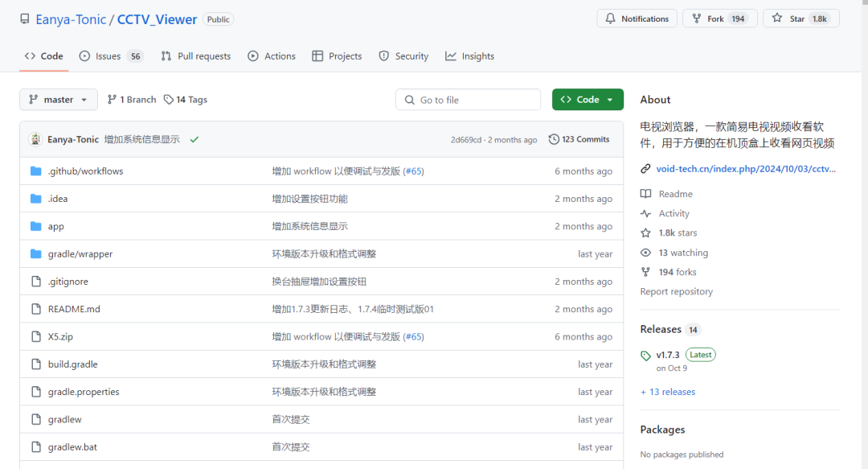The image size is (868, 469).
Task: Click the X5.zip file icon
Action: 36,336
